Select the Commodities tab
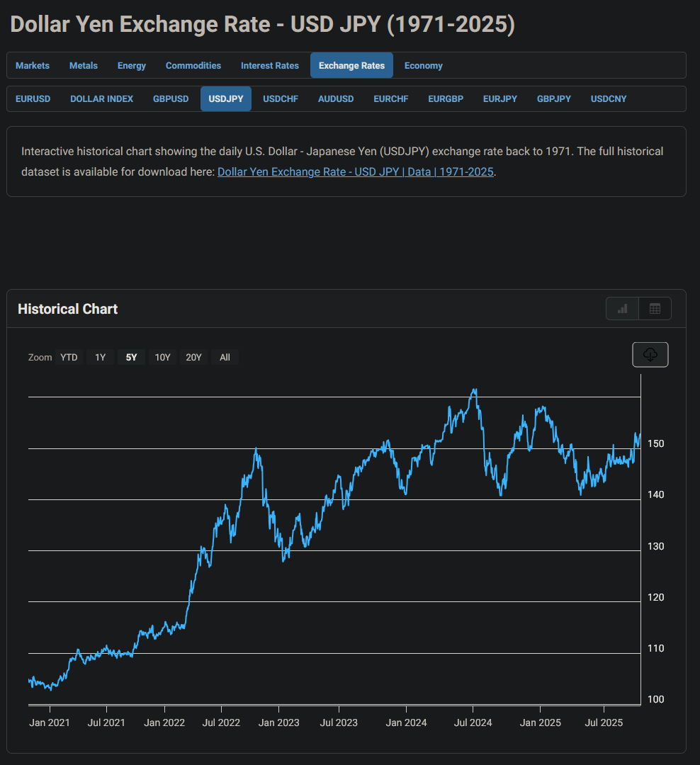Screen dimensions: 700x765 [x=193, y=65]
